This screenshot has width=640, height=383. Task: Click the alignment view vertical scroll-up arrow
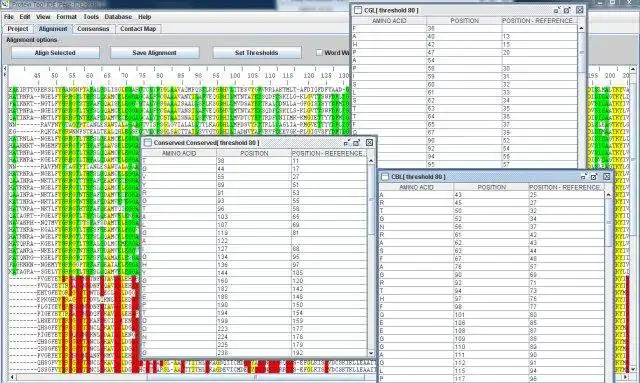[x=633, y=69]
